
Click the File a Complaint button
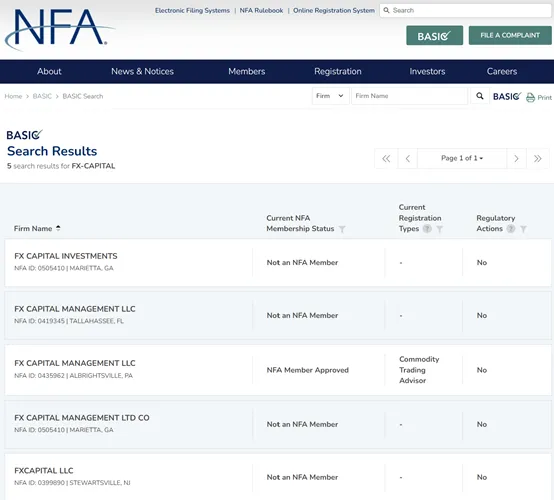click(x=510, y=35)
